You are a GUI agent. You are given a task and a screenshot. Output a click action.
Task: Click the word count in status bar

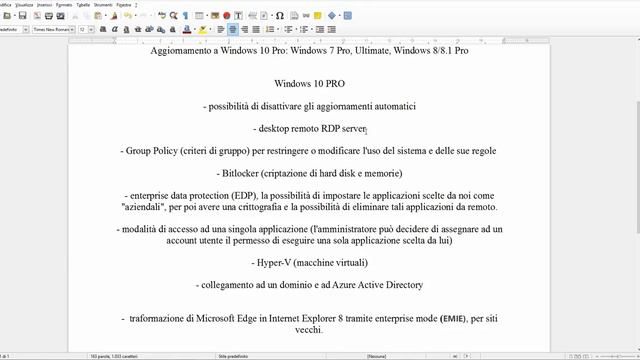click(x=114, y=356)
